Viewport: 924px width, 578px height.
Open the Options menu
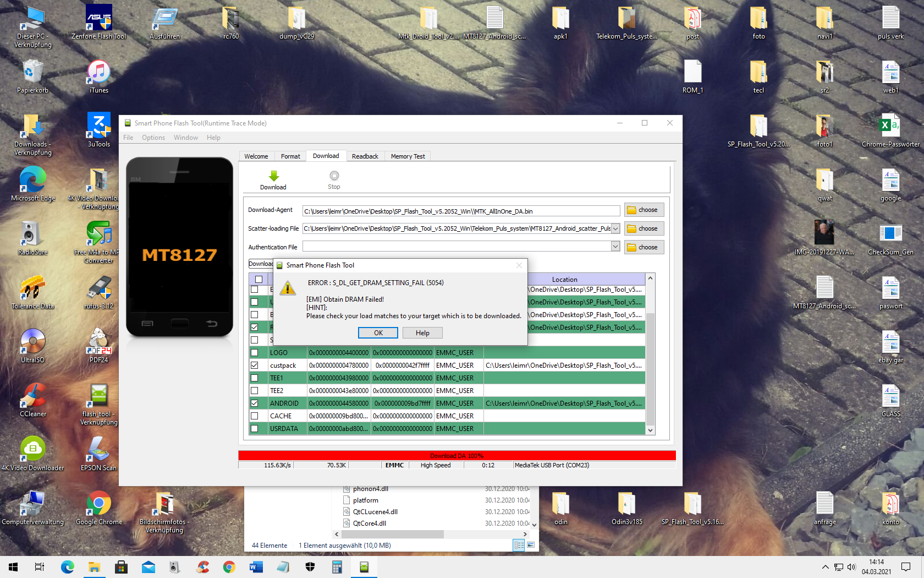click(x=153, y=138)
